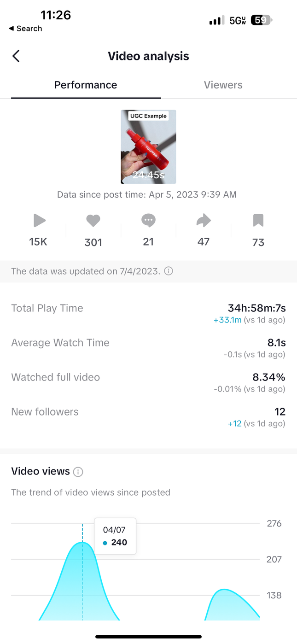Screen dimensions: 297x644
Task: Tap the comments bubble icon
Action: click(148, 221)
